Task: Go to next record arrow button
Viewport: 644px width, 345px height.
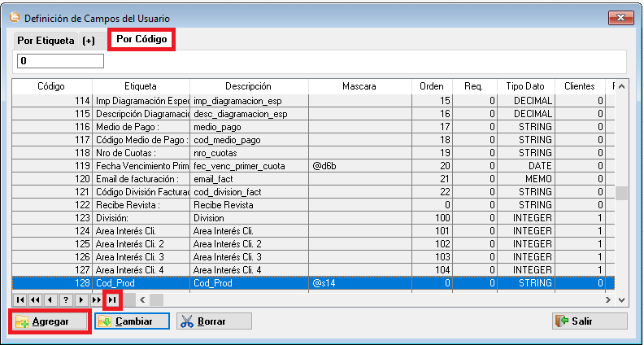Action: point(81,299)
